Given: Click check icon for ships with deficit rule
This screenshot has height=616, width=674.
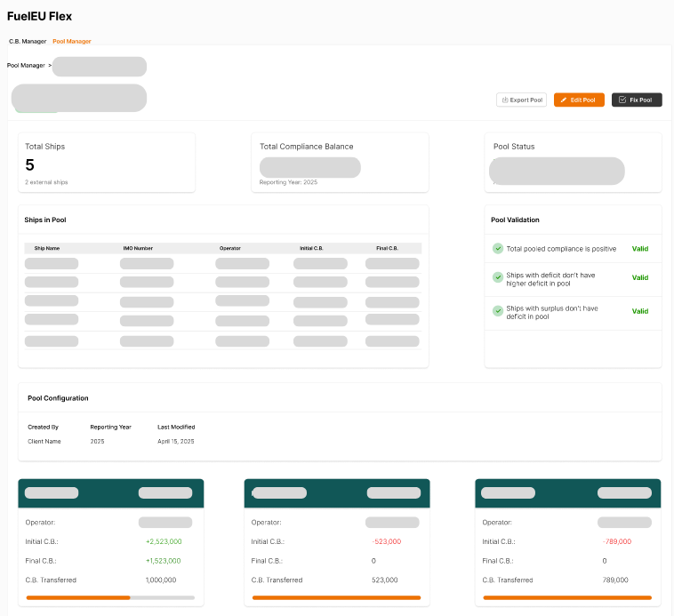Looking at the screenshot, I should (498, 277).
